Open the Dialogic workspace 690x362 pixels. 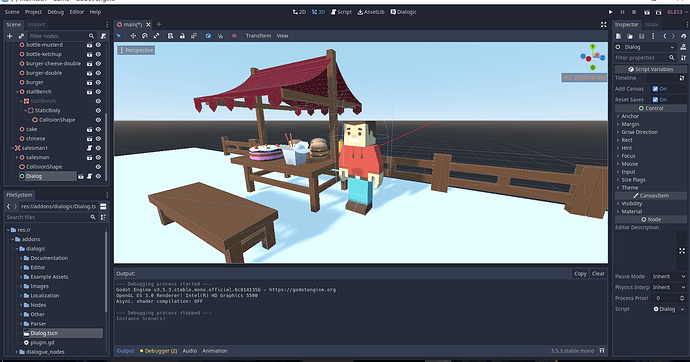point(403,12)
